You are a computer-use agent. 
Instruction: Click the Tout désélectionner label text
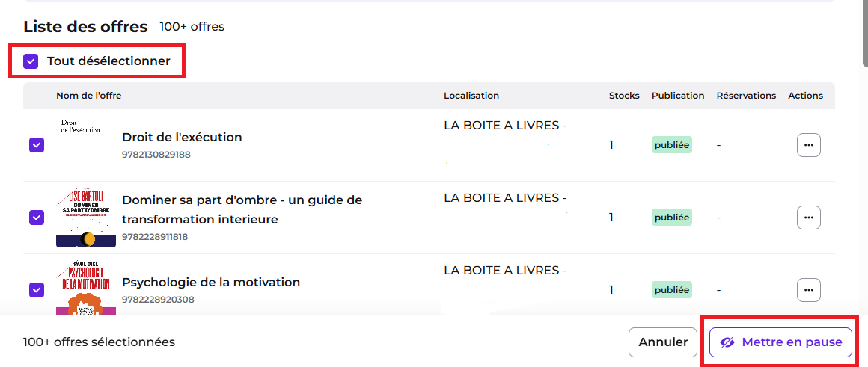(109, 61)
